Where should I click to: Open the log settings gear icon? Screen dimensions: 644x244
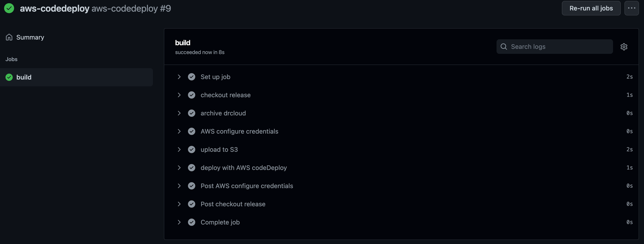point(624,46)
